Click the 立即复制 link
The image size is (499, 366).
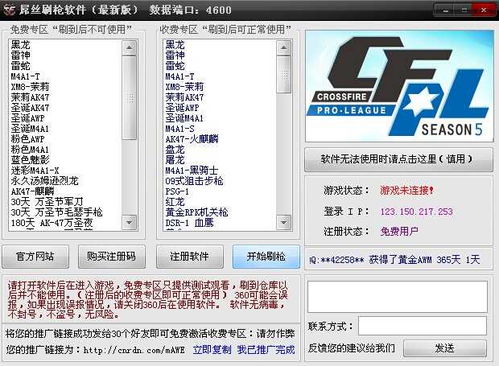(x=212, y=350)
